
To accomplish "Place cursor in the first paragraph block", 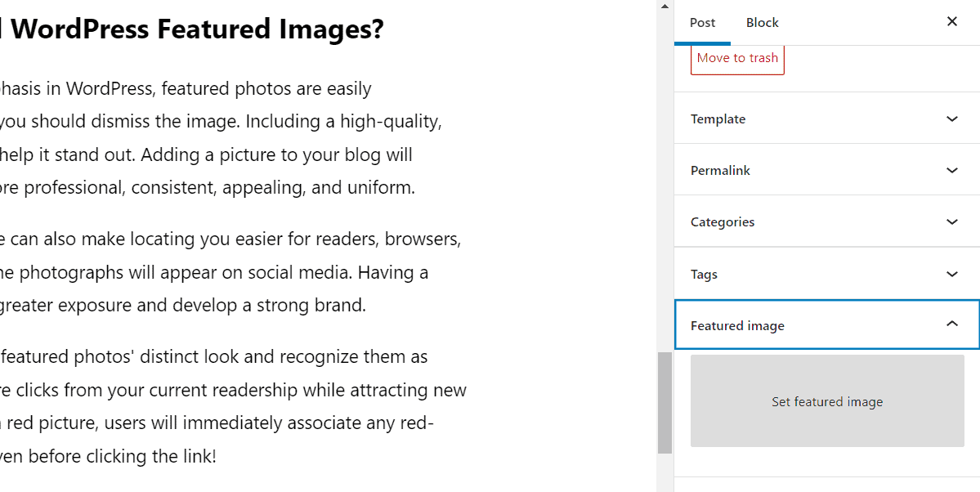I will pyautogui.click(x=221, y=138).
